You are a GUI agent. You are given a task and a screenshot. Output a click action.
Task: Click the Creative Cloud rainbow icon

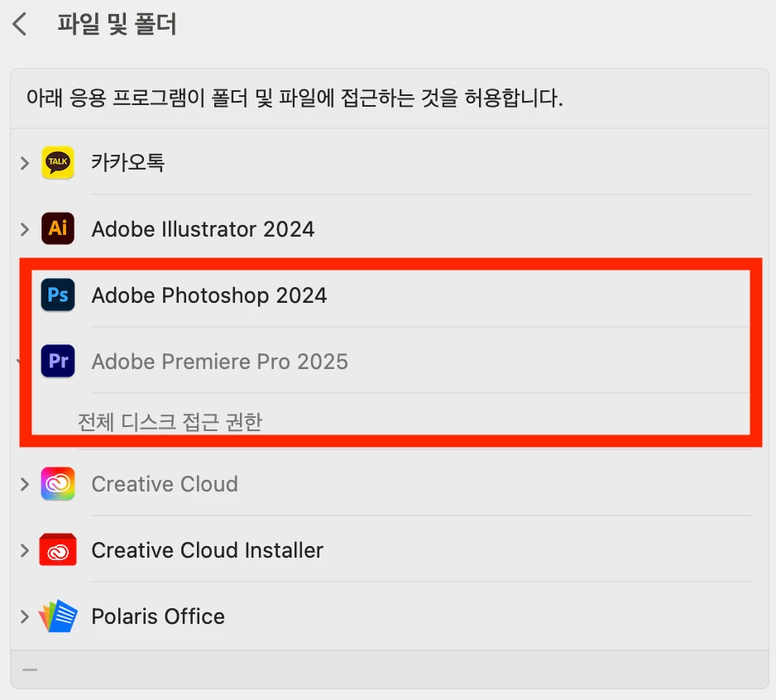[x=58, y=484]
